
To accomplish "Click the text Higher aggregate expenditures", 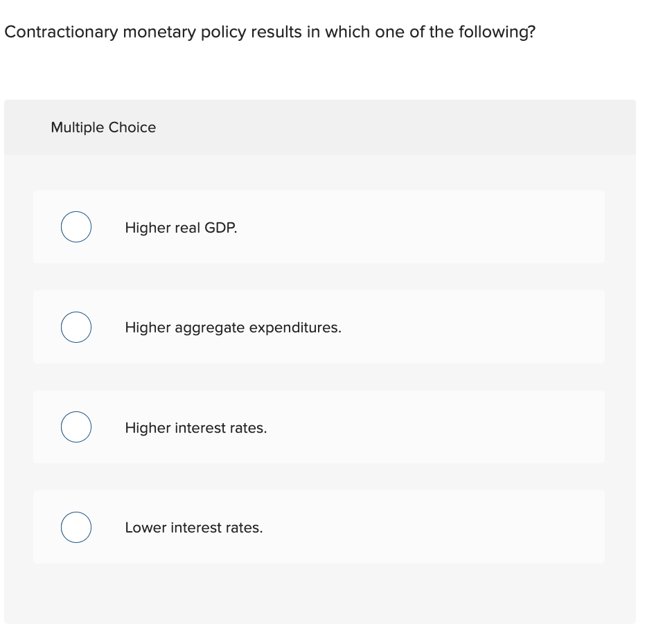I will coord(233,328).
